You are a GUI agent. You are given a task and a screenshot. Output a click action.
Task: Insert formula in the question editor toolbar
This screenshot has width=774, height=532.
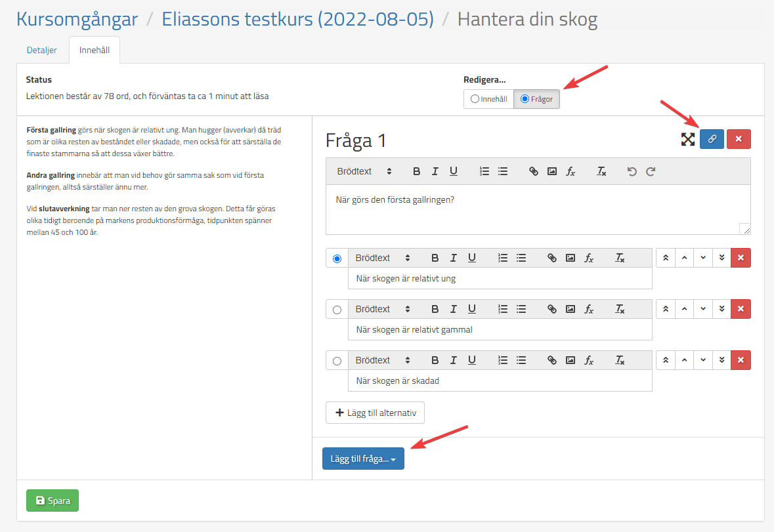tap(570, 171)
